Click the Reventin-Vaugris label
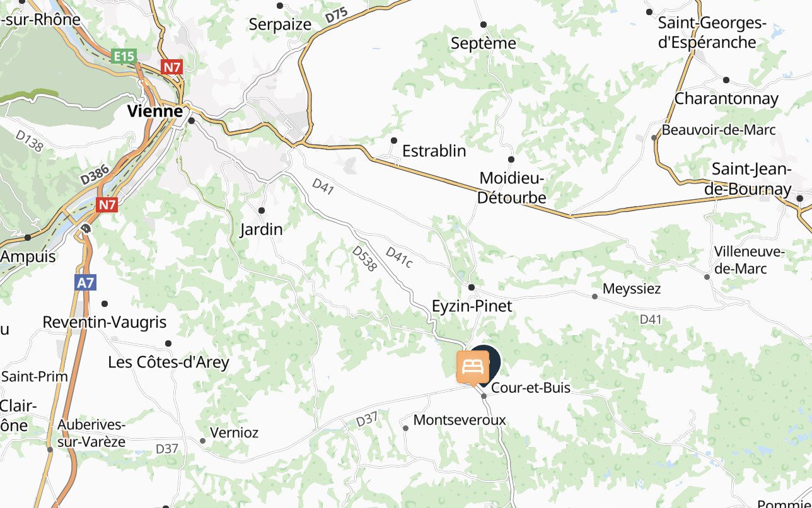Image resolution: width=812 pixels, height=508 pixels. coord(105,322)
